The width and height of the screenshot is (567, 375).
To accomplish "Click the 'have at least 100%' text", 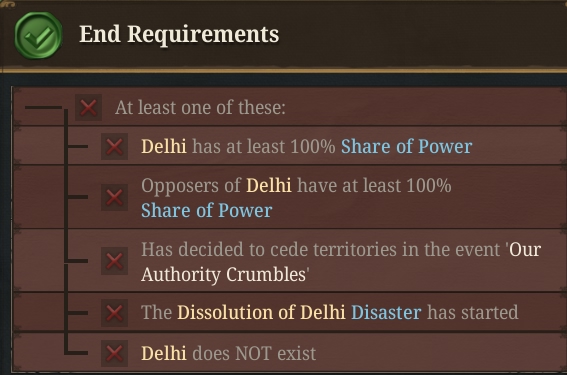I will [x=374, y=186].
